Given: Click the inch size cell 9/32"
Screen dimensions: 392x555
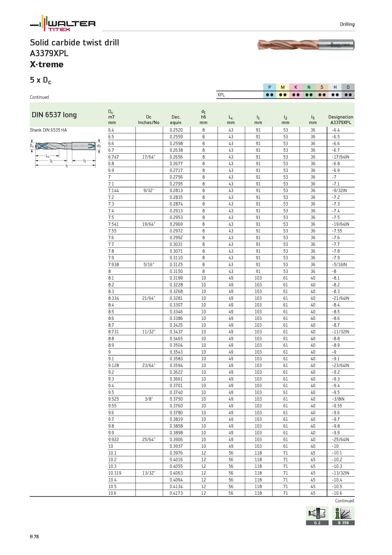Looking at the screenshot, I should click(149, 190).
